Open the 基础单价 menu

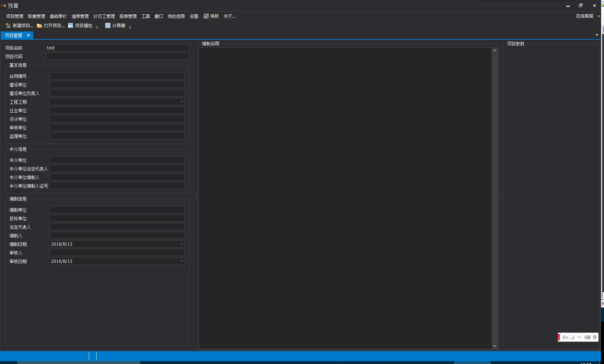point(58,16)
